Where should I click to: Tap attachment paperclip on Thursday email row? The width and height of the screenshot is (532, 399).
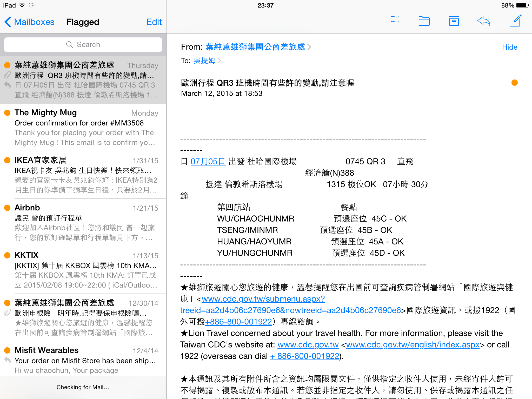click(x=7, y=75)
